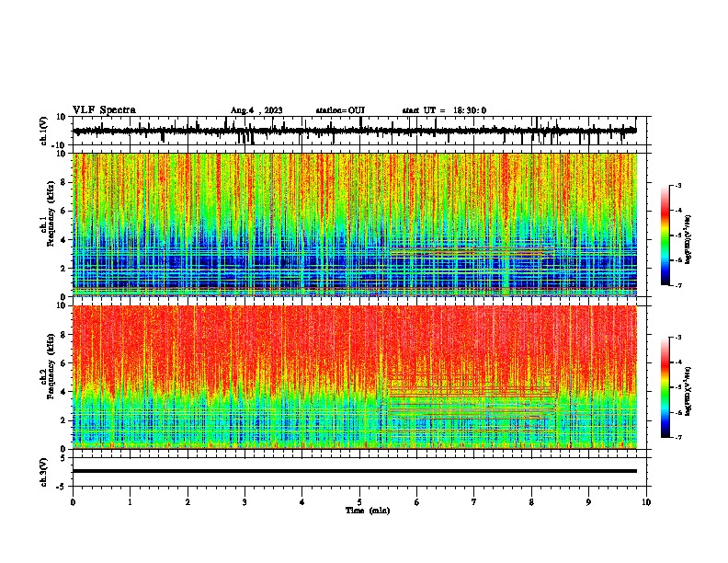Click time axis tick label '5'
The image size is (728, 563).
point(359,502)
